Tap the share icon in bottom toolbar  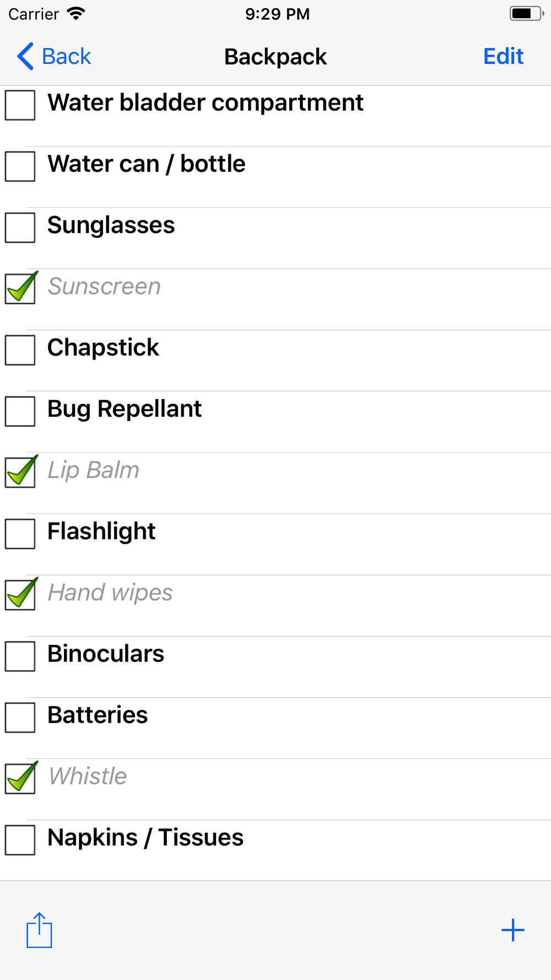click(x=39, y=930)
